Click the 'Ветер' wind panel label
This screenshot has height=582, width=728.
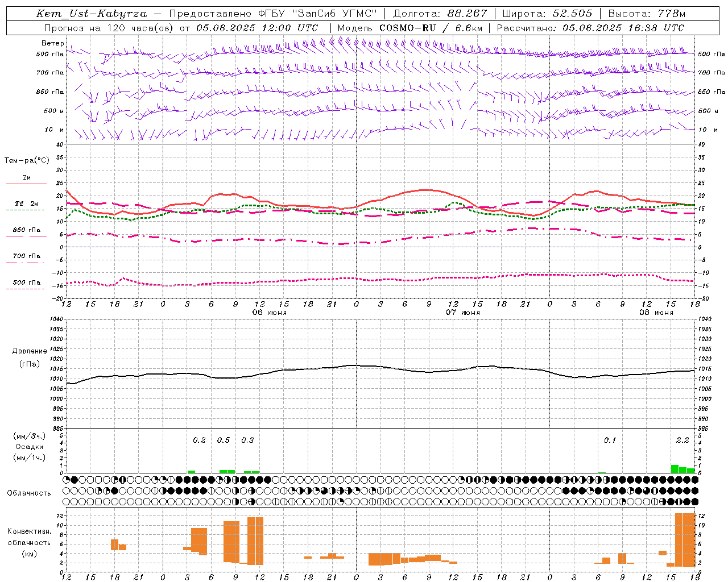52,43
